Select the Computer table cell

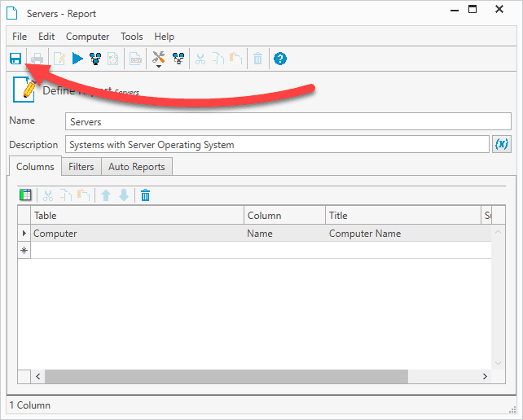pos(137,234)
